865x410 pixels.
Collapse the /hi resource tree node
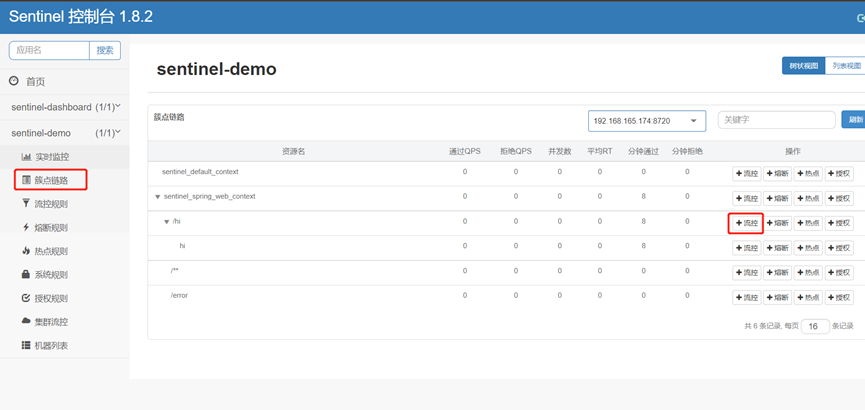pos(167,221)
